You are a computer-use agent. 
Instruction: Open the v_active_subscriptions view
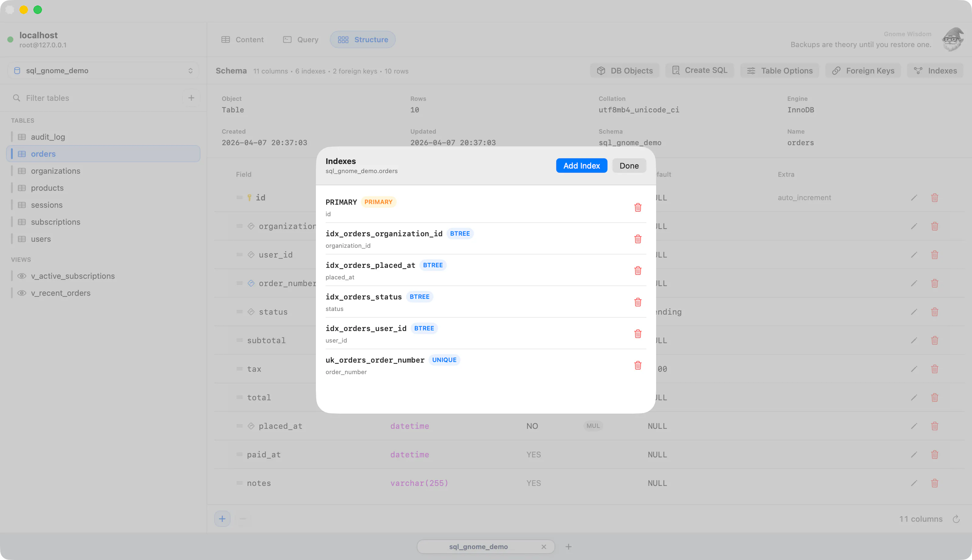click(x=103, y=276)
